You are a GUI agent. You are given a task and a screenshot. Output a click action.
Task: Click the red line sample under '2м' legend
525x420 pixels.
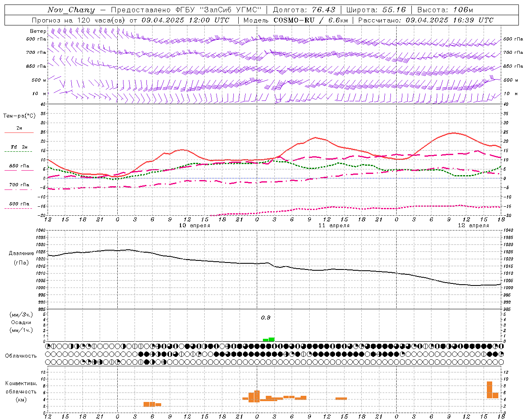(19, 132)
